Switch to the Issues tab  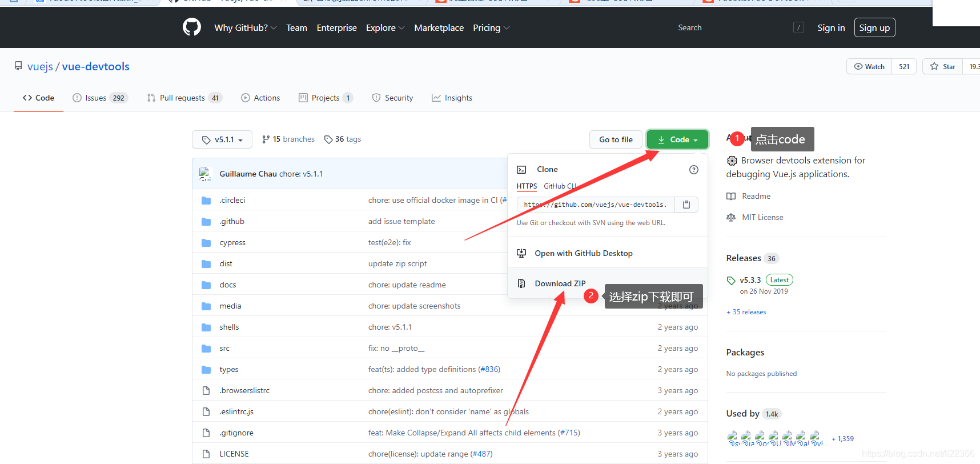[100, 98]
